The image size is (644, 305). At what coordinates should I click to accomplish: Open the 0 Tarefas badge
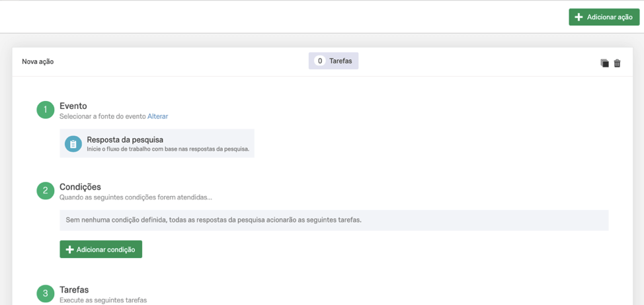click(x=333, y=61)
